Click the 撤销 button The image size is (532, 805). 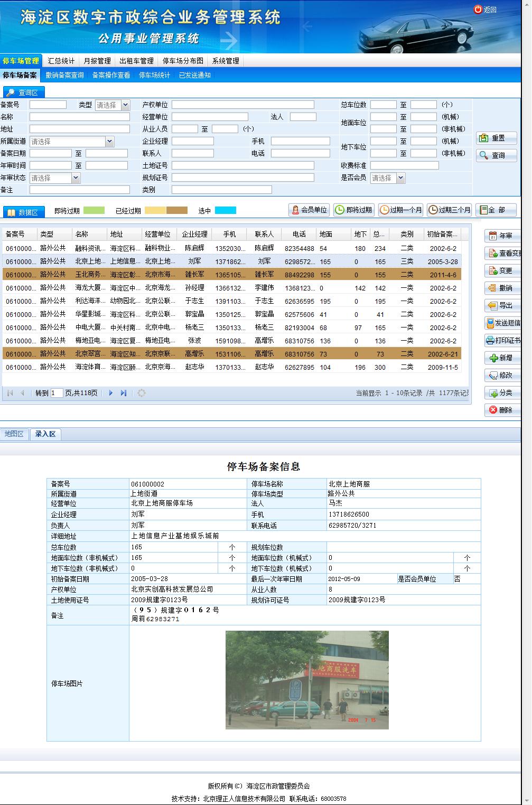502,288
